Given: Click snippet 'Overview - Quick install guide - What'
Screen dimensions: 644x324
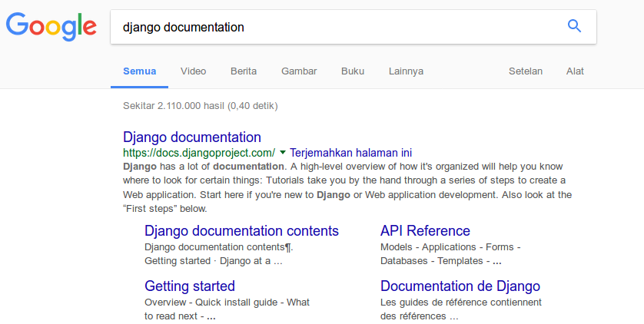Looking at the screenshot, I should coord(227,303).
